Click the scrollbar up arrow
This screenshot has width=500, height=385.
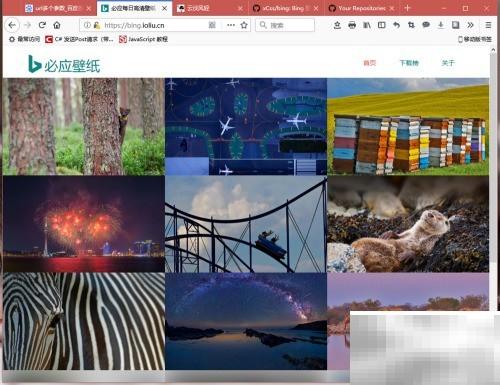point(493,50)
